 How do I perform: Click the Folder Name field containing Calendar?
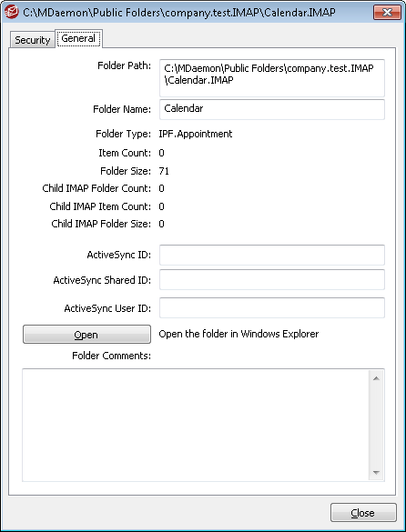point(272,109)
